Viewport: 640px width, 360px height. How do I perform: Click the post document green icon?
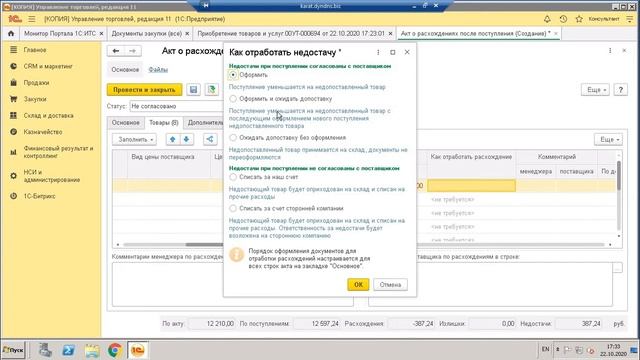click(211, 89)
